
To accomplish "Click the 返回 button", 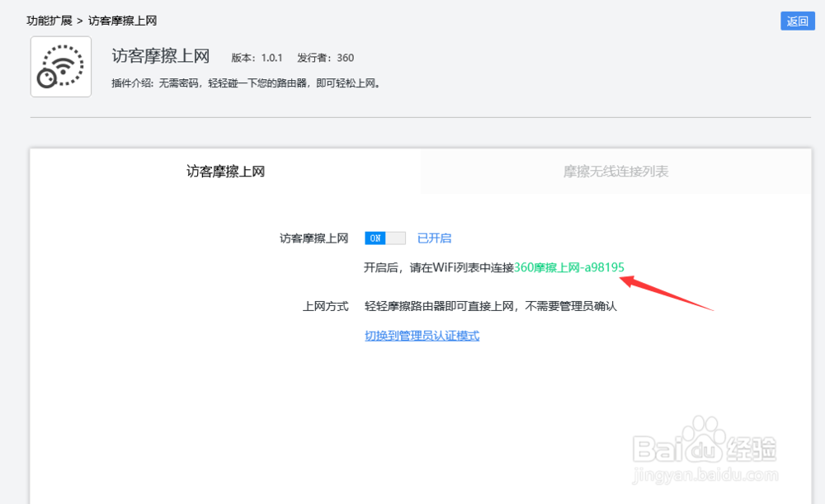I will [797, 21].
